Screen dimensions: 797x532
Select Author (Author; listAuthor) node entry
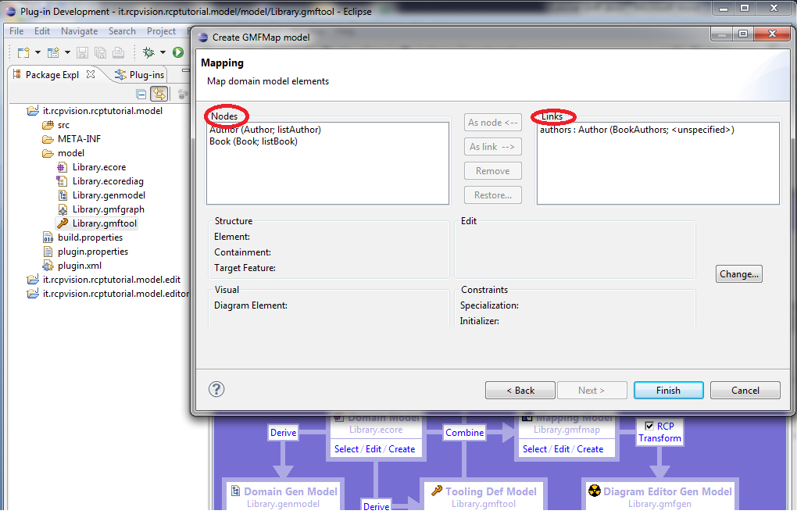coord(266,130)
